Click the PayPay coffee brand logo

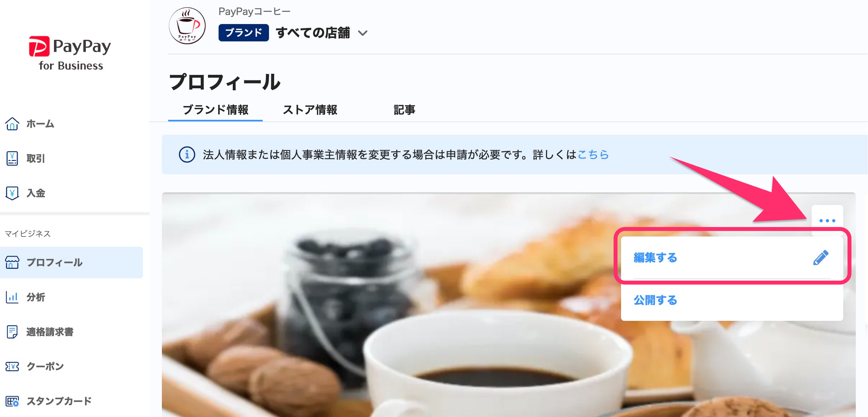(x=187, y=26)
